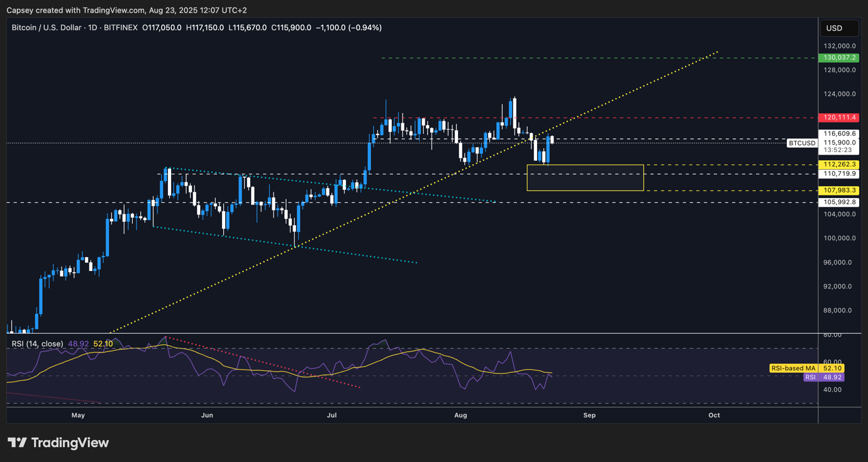Image resolution: width=868 pixels, height=462 pixels.
Task: Click the Jul label on time axis
Action: click(332, 415)
